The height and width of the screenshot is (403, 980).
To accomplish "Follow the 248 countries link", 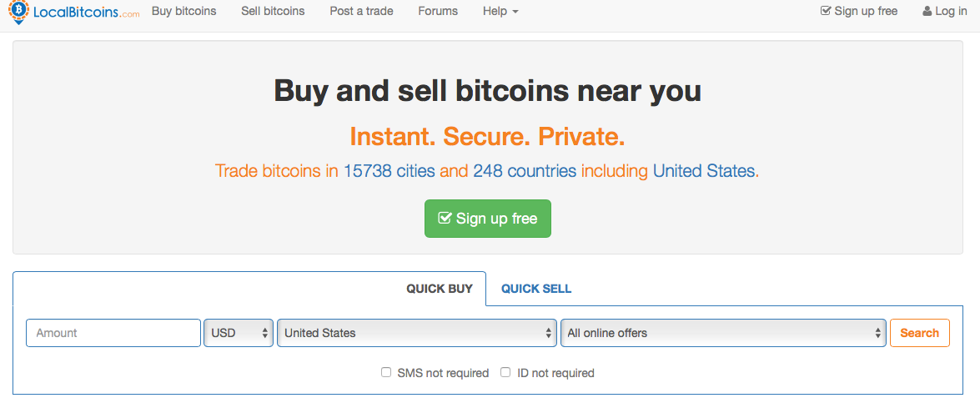I will (x=525, y=171).
